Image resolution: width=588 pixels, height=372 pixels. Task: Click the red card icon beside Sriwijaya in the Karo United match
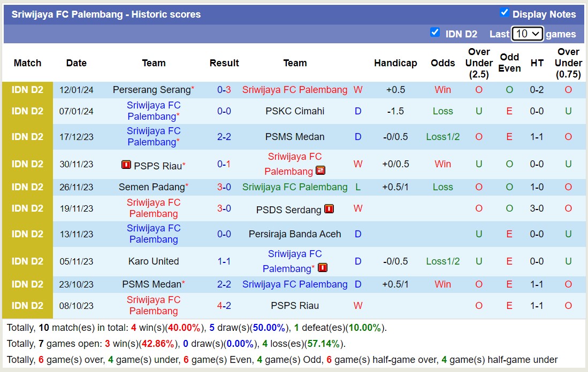pyautogui.click(x=323, y=267)
